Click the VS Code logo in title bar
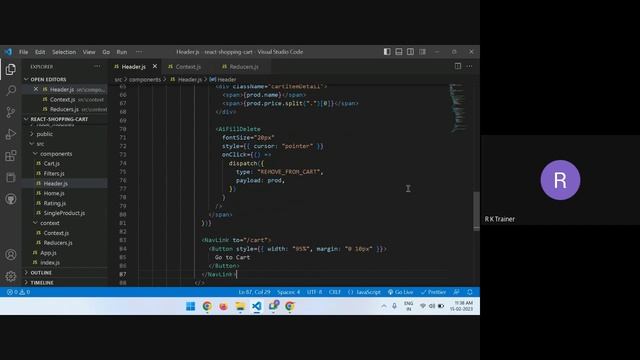This screenshot has height=360, width=640. pyautogui.click(x=8, y=52)
